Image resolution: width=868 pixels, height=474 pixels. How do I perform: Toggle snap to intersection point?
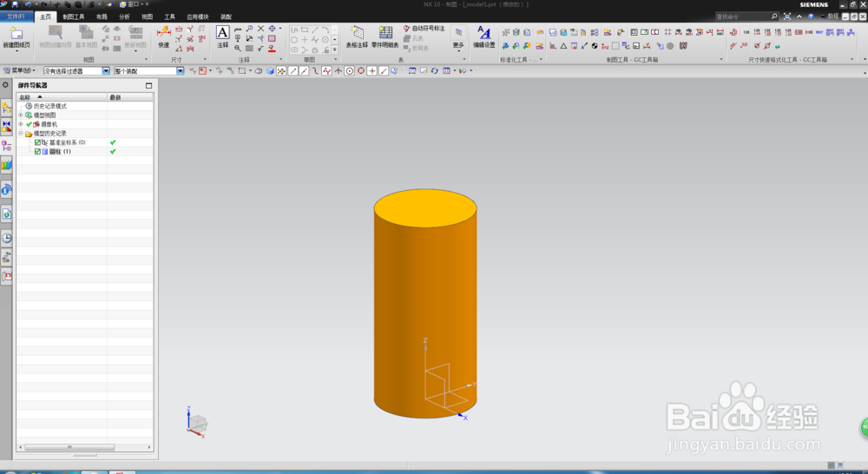(x=339, y=71)
